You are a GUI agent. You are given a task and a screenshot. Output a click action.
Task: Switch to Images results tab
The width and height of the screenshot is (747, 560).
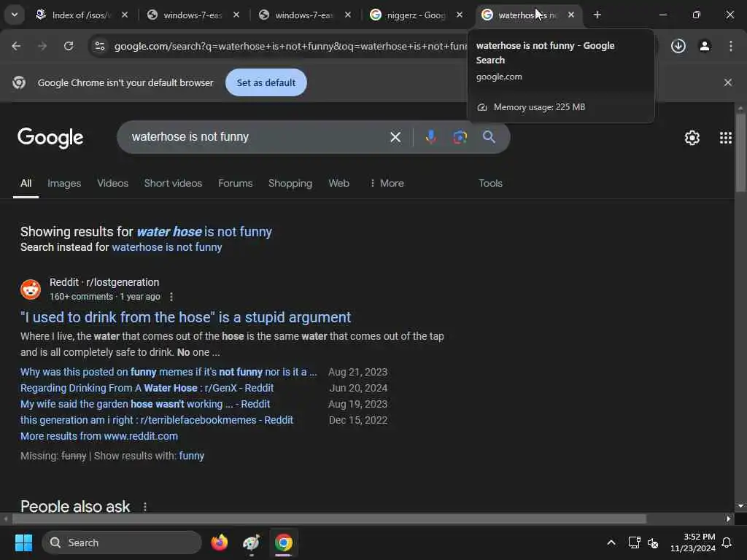pyautogui.click(x=64, y=183)
